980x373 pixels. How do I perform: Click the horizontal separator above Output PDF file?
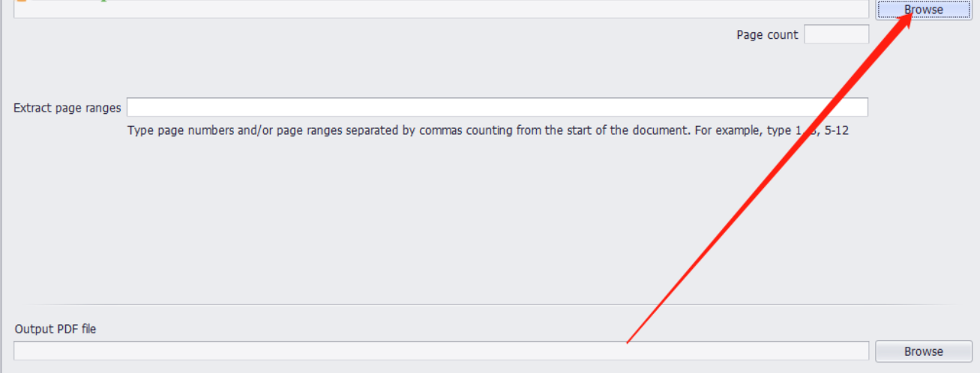point(495,304)
